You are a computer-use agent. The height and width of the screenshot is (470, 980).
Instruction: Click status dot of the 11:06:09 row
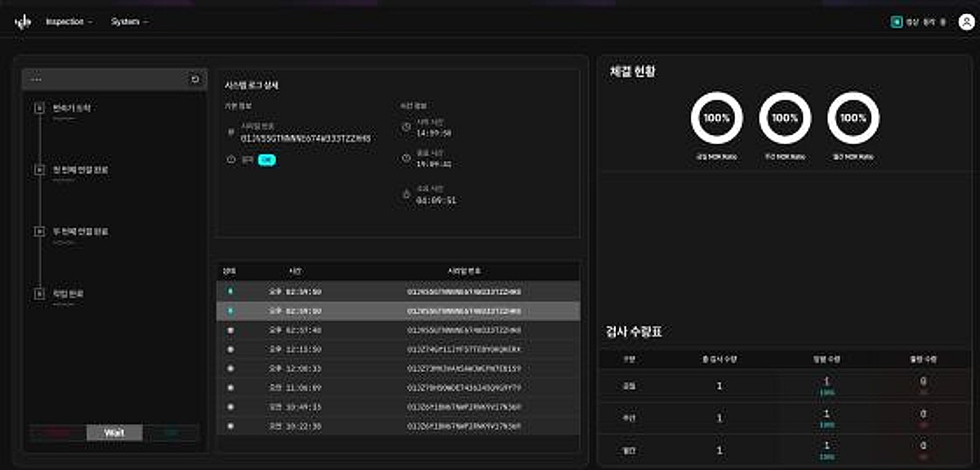pos(229,387)
